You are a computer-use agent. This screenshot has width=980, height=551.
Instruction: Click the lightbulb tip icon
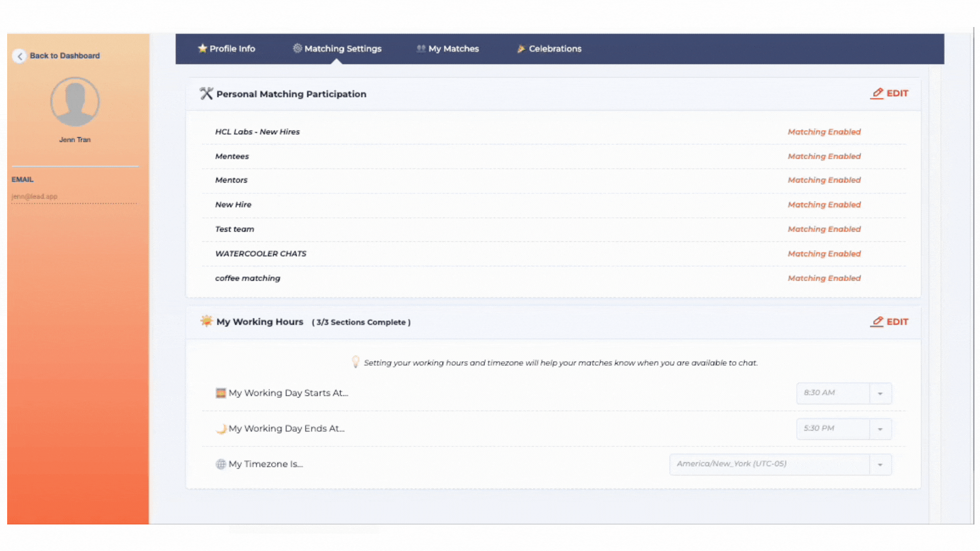356,362
